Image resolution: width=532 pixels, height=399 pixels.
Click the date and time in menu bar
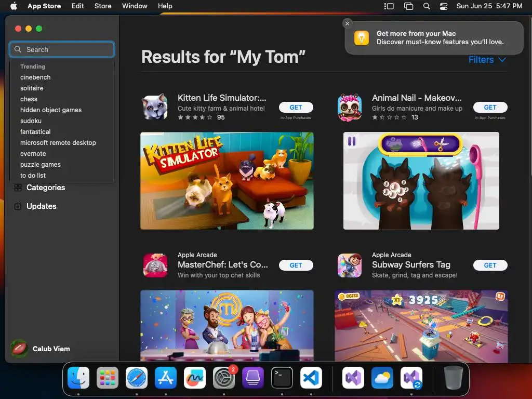click(489, 6)
